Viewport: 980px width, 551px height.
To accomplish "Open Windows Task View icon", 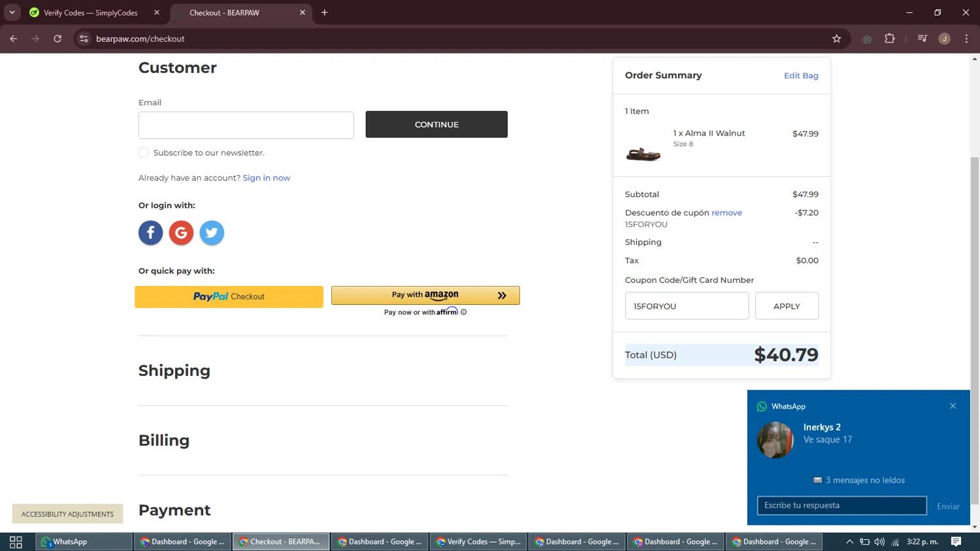I will [16, 542].
